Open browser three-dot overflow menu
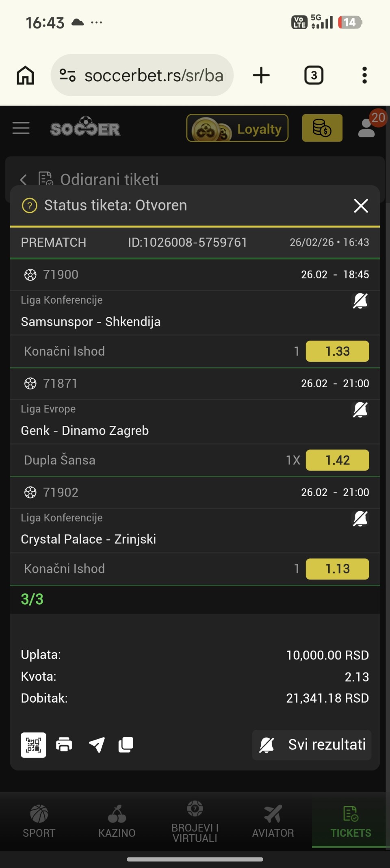The image size is (390, 868). pos(364,76)
